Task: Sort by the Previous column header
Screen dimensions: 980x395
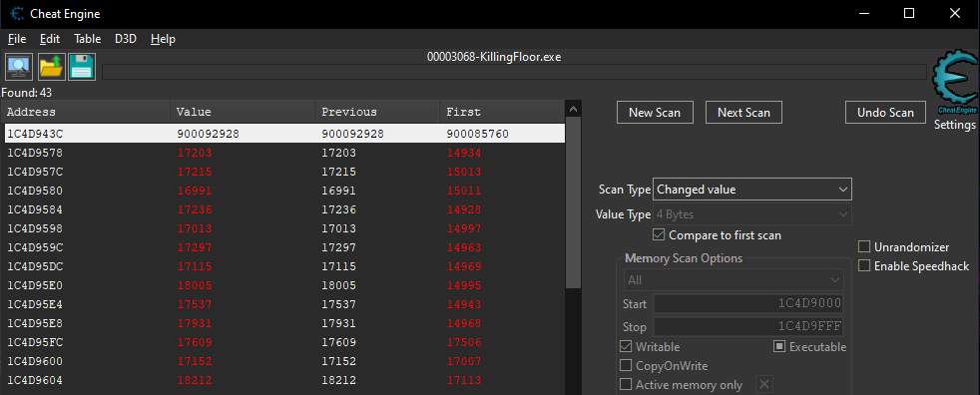Action: (377, 112)
